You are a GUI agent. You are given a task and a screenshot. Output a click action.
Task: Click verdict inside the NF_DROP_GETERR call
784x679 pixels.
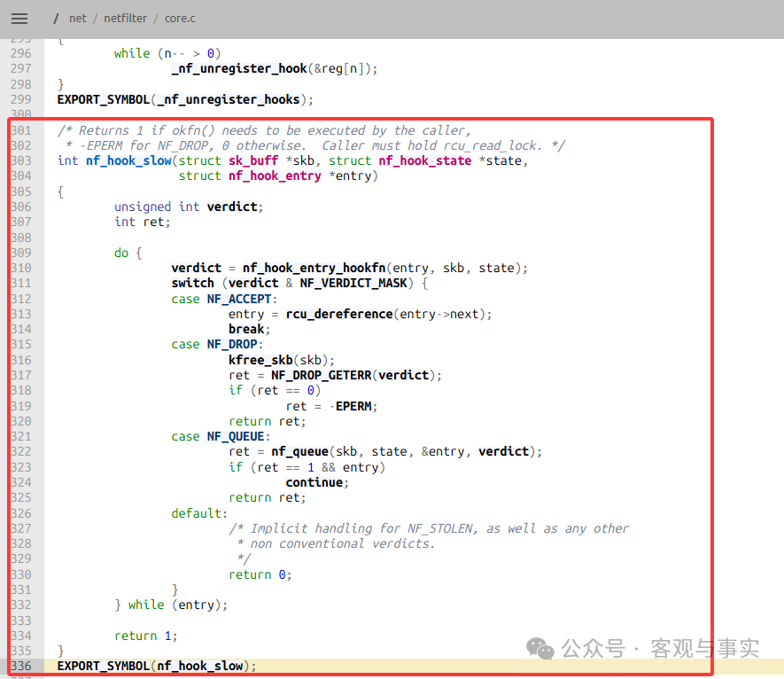pos(403,375)
